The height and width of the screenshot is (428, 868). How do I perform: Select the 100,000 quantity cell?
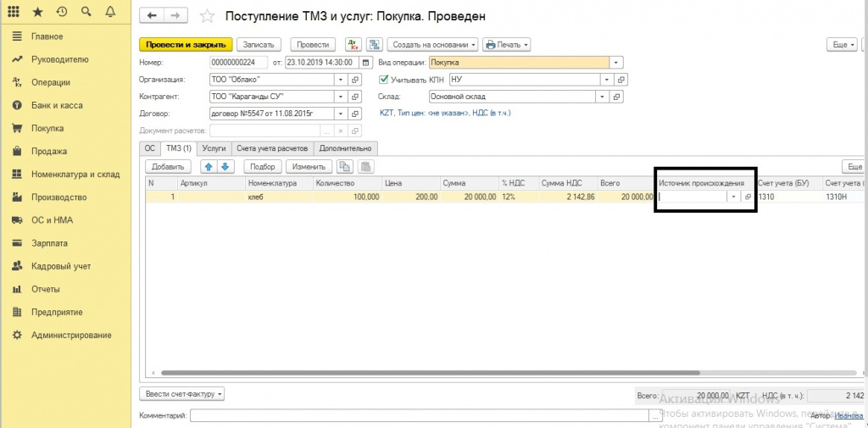click(x=347, y=197)
